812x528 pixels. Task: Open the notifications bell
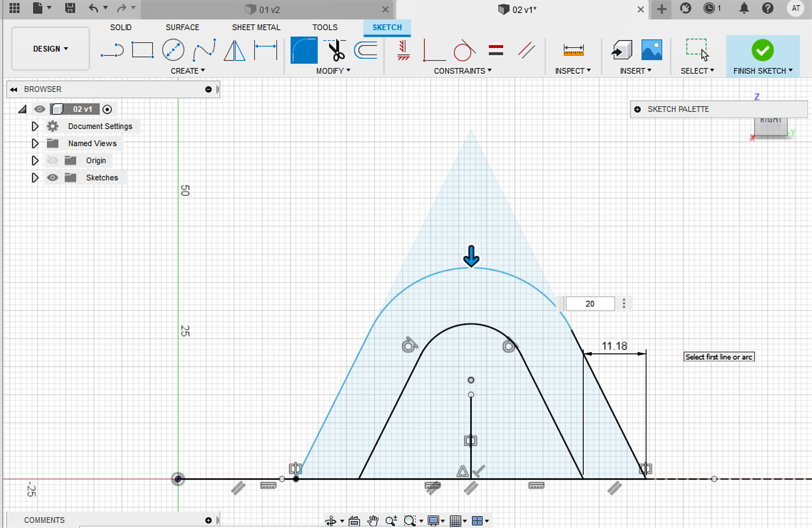click(x=744, y=8)
